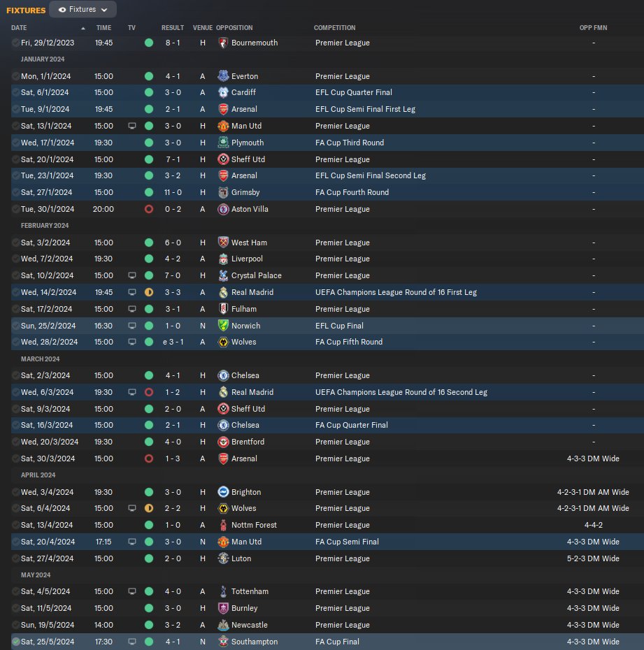Click the OPPOSITION column header
Viewport: 644px width, 650px height.
(234, 28)
